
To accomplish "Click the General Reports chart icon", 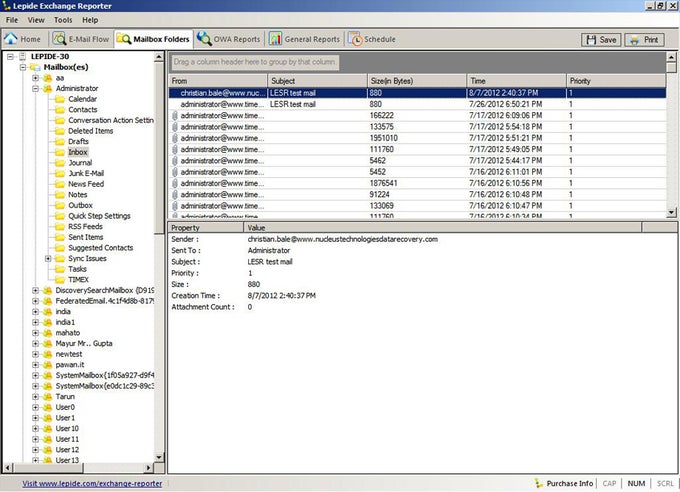I will click(x=275, y=39).
